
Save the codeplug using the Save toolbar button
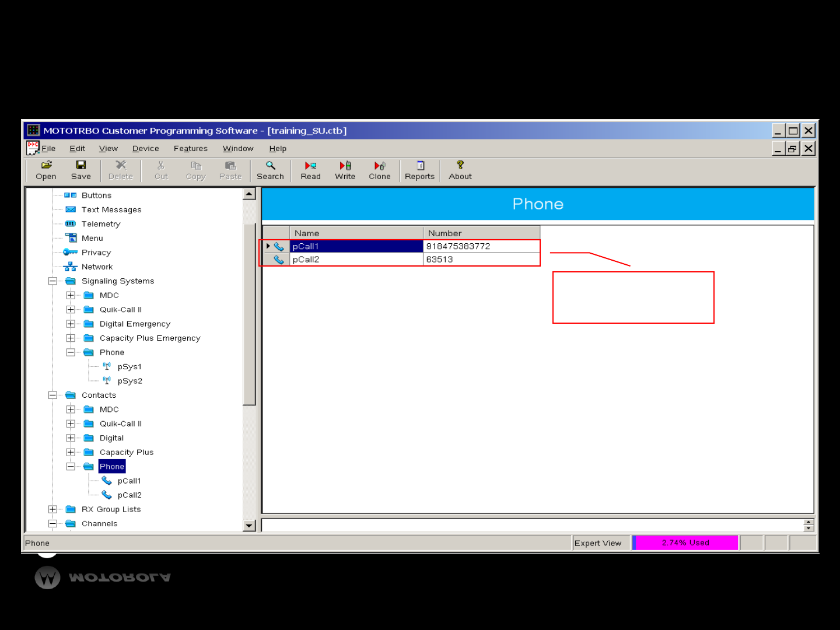point(81,170)
